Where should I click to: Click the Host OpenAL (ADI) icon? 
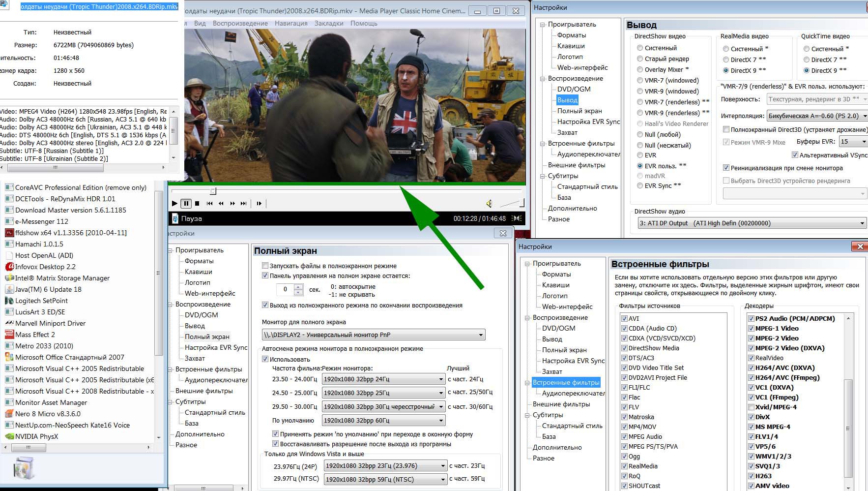coord(9,255)
